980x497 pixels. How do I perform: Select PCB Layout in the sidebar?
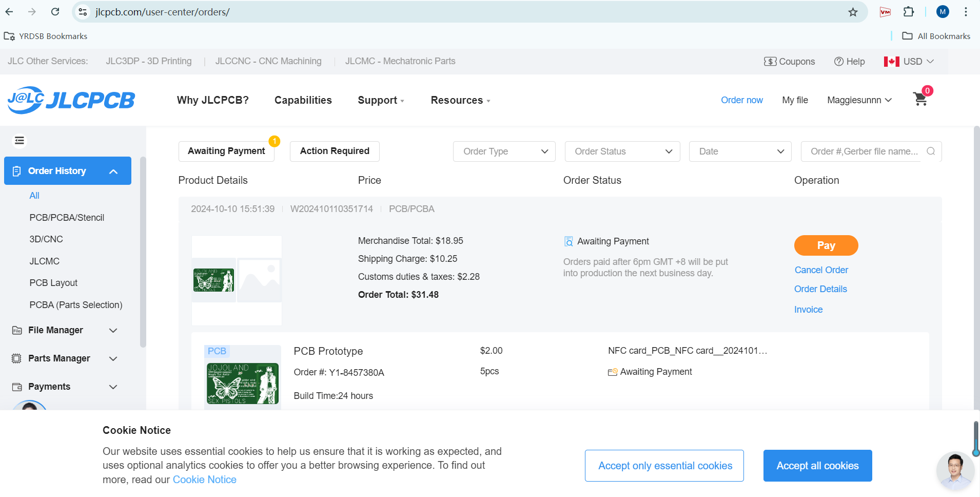click(x=53, y=283)
